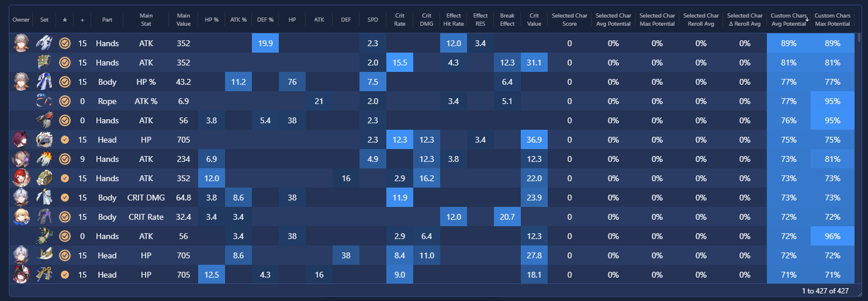868x301 pixels.
Task: Select the 7.5 SPD cell
Action: [373, 82]
